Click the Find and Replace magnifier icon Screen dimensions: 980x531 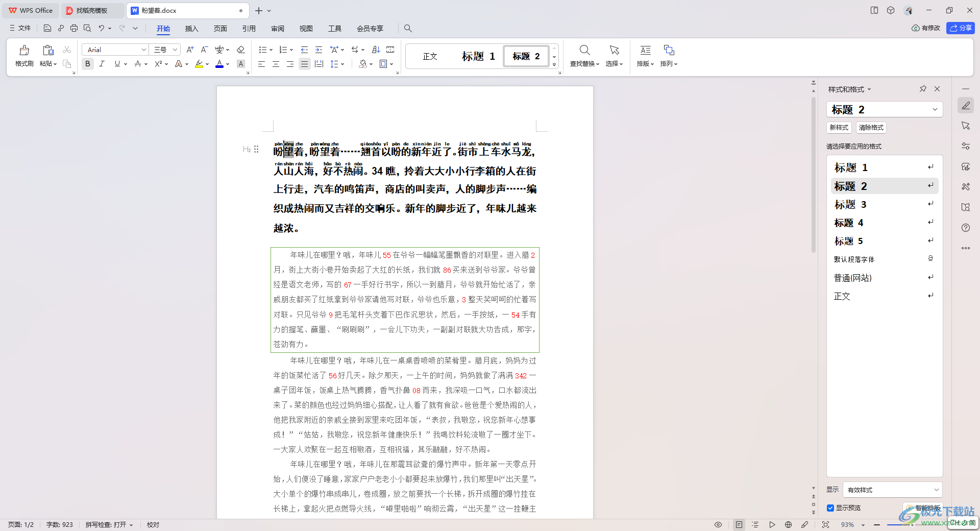click(x=584, y=50)
